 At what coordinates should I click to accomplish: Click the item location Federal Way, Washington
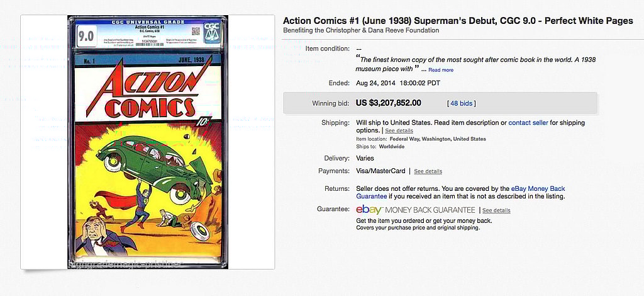pos(438,139)
